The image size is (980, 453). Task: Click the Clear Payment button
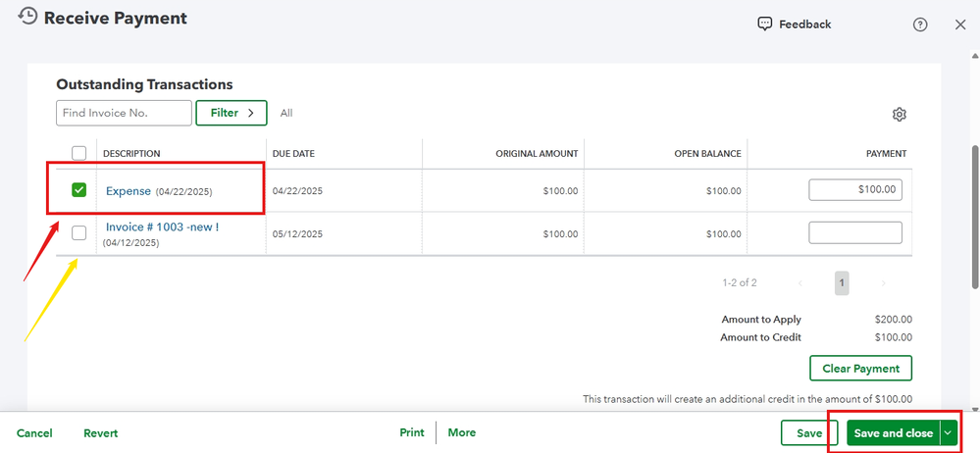pos(860,369)
